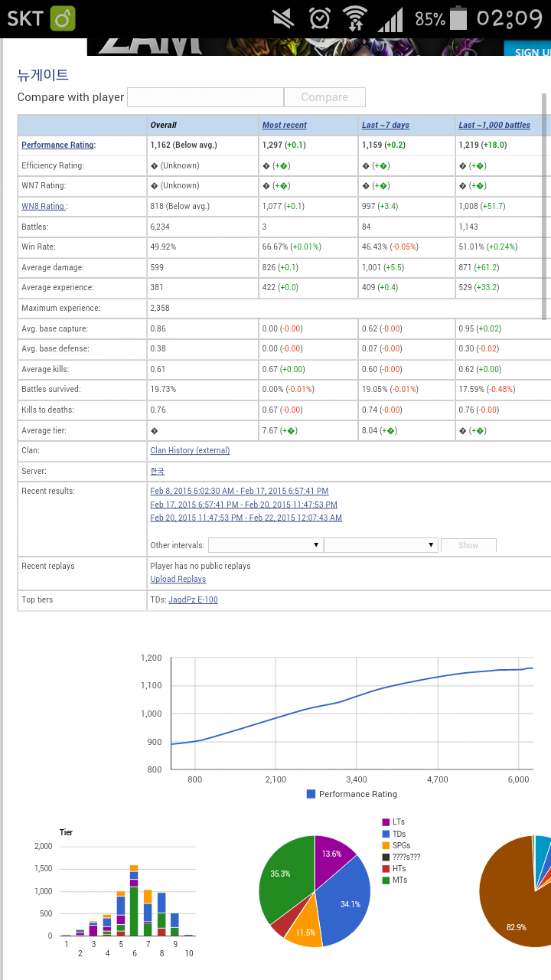Open the Performance Rating link

[57, 145]
